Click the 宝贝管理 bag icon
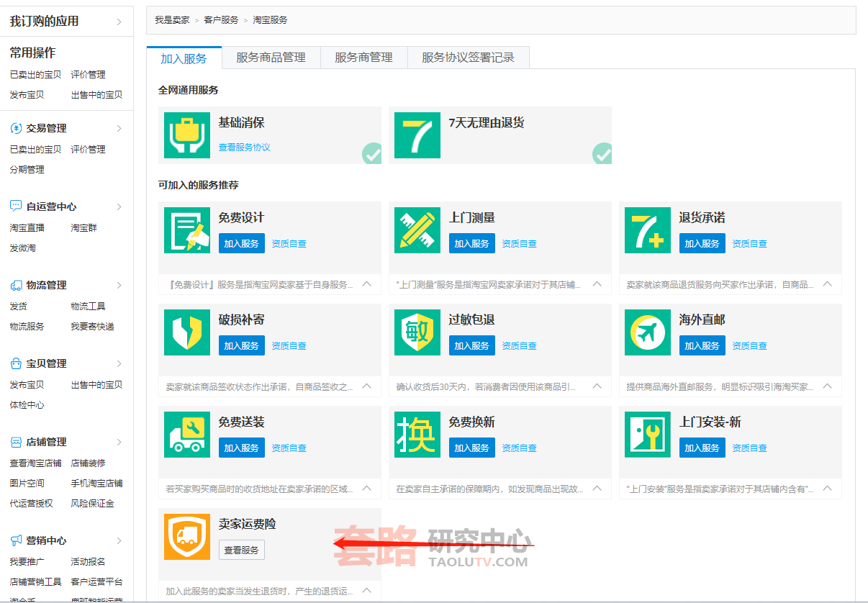 click(16, 363)
